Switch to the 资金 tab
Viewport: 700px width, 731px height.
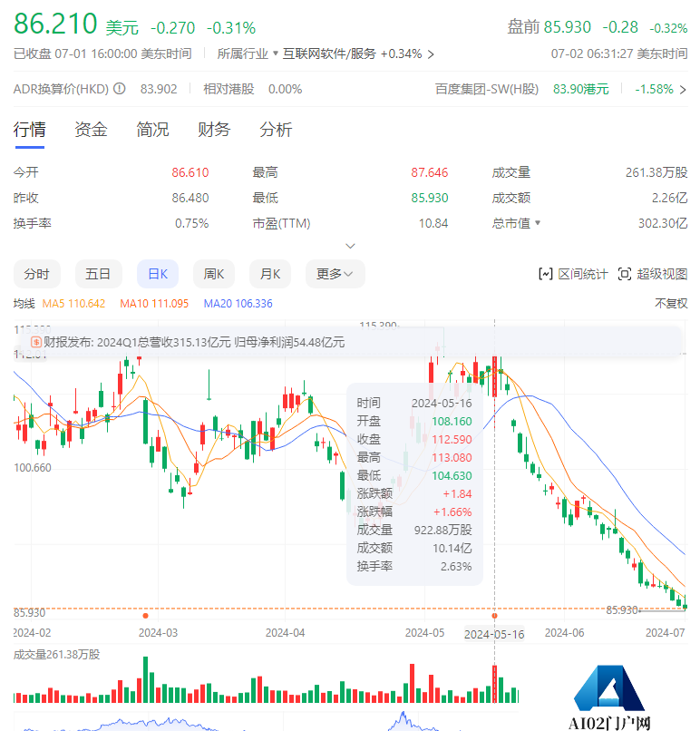[92, 130]
